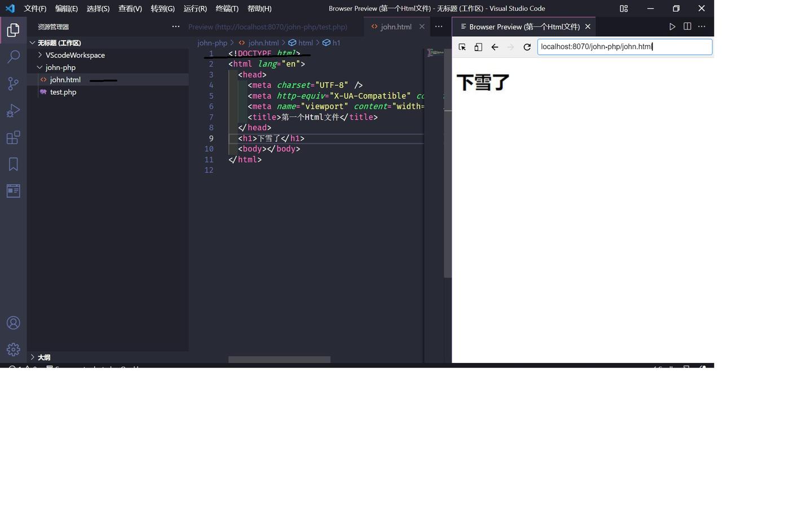Image resolution: width=812 pixels, height=513 pixels.
Task: Open the Explorer view in activity bar
Action: click(13, 30)
